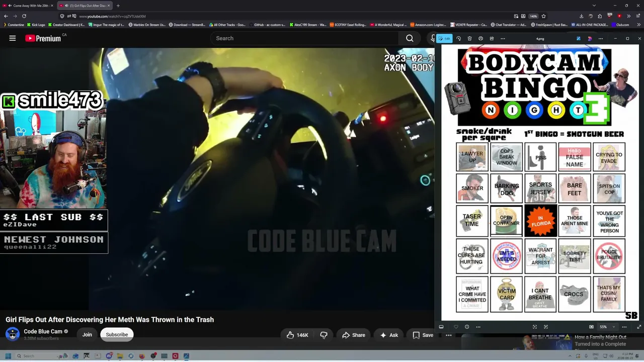Click the Code Blue Cam channel avatar
644x362 pixels.
tap(13, 334)
